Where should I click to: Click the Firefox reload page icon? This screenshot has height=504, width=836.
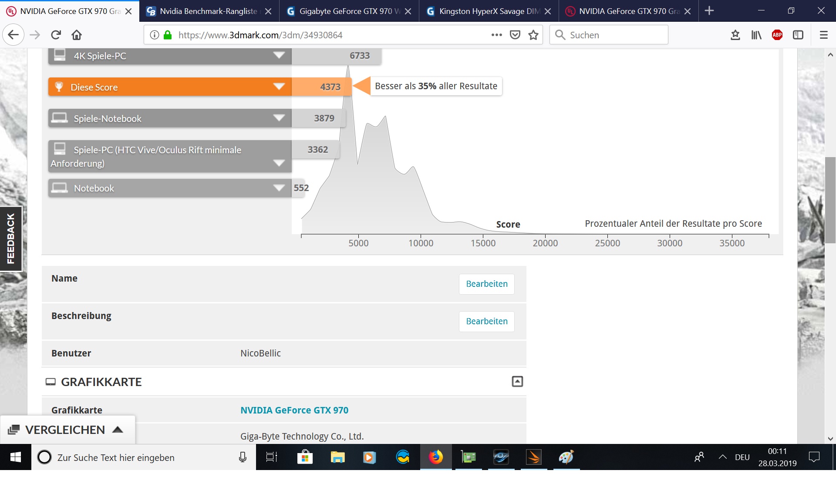click(56, 35)
